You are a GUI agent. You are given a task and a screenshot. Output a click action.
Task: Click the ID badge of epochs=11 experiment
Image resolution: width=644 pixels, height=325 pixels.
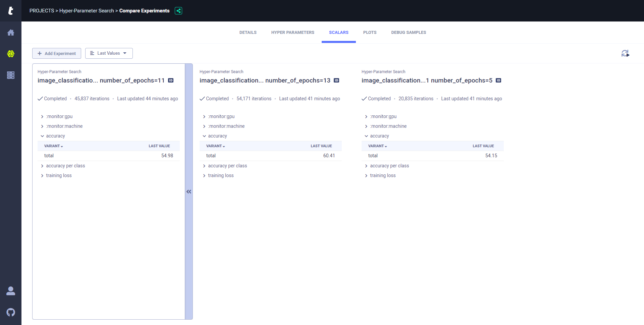tap(171, 80)
